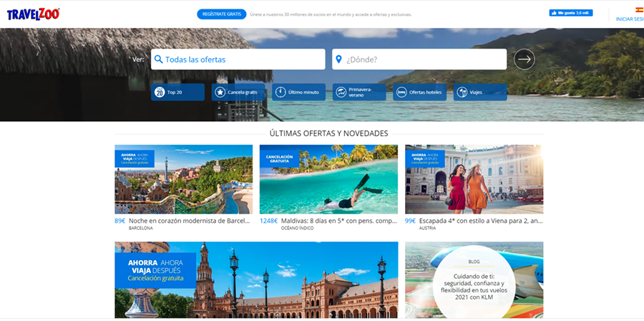Select the Cancela gratis filter
Viewport: 644px width, 321px height.
click(x=238, y=92)
